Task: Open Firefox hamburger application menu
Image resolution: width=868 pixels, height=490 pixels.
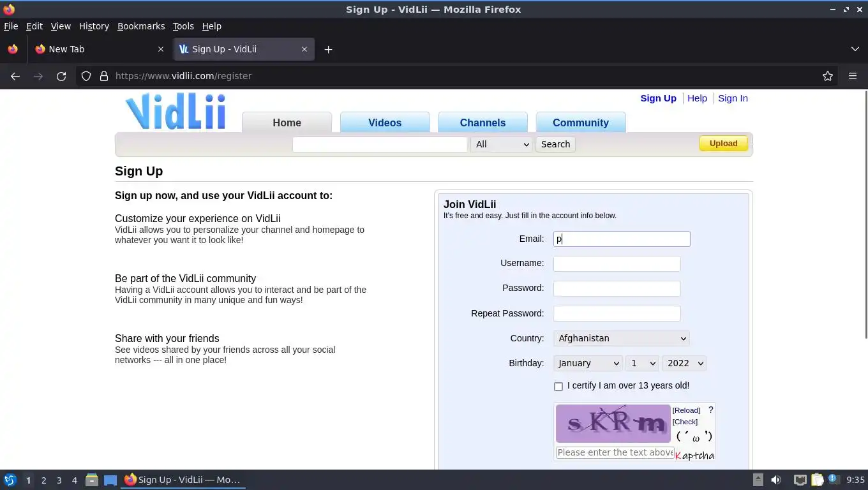Action: [853, 76]
